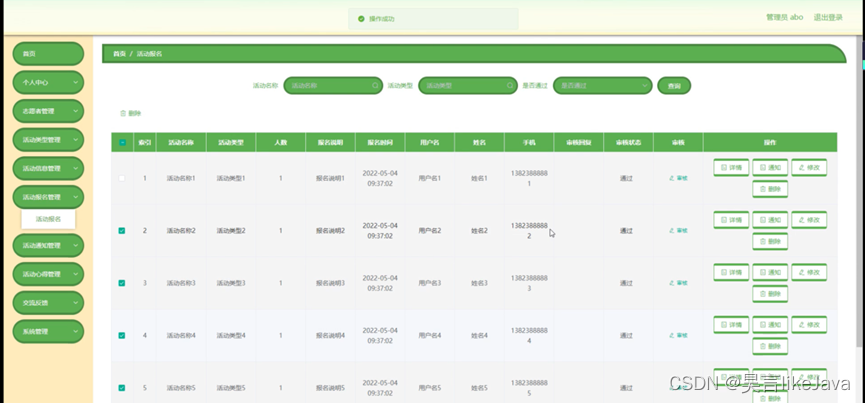Uncheck the checkbox for row 2

pyautogui.click(x=122, y=230)
